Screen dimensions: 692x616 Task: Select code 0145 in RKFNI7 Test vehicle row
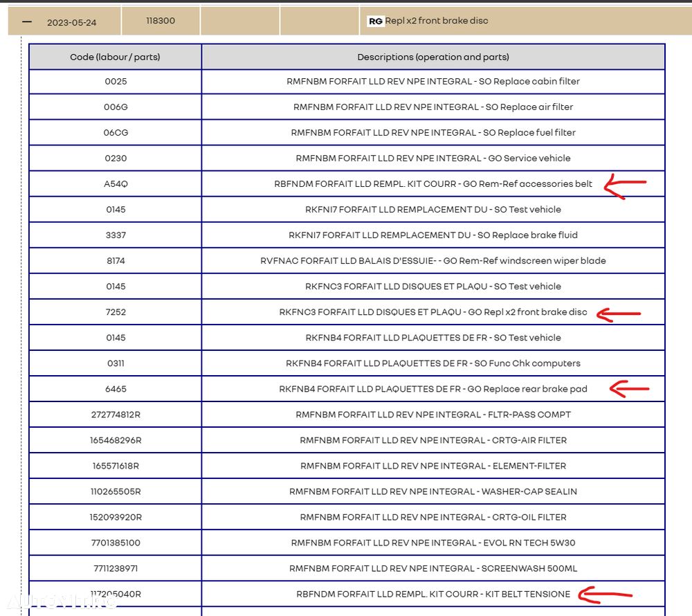pyautogui.click(x=116, y=209)
